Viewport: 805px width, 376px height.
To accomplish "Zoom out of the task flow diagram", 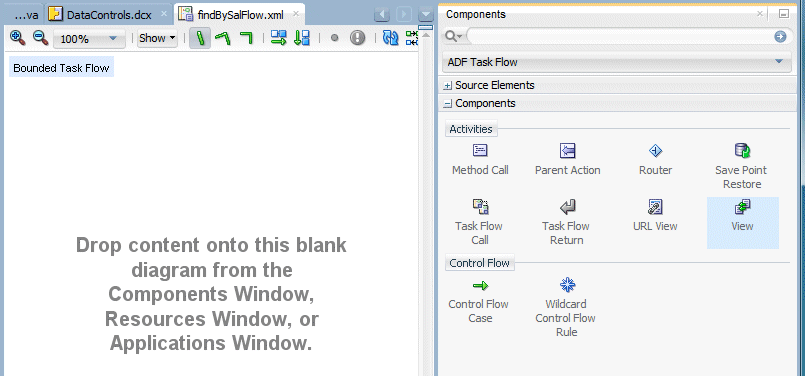I will (x=40, y=37).
